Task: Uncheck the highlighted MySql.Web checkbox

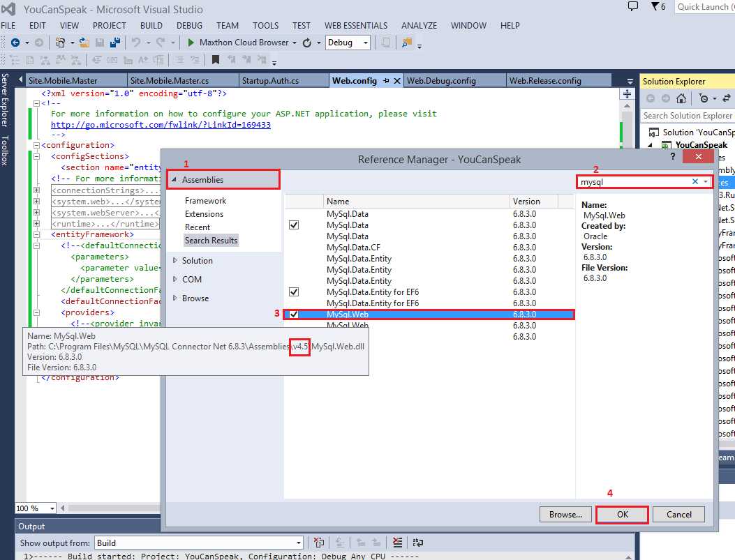Action: [x=294, y=315]
